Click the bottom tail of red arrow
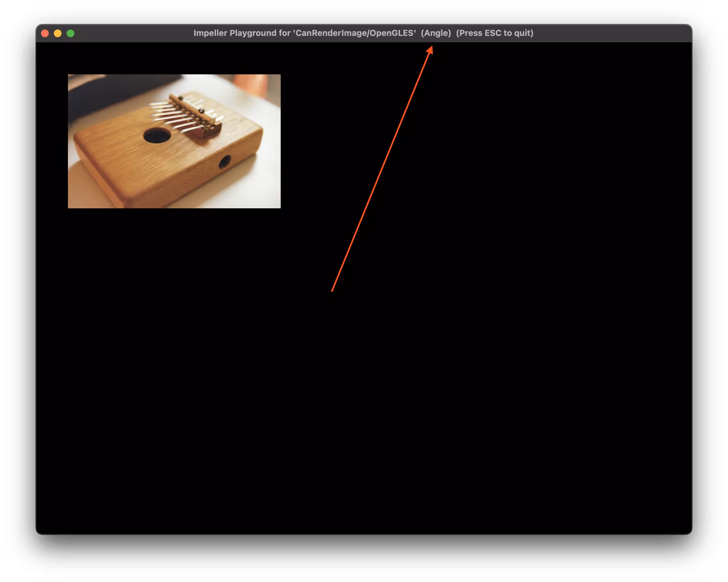728x582 pixels. click(x=332, y=290)
